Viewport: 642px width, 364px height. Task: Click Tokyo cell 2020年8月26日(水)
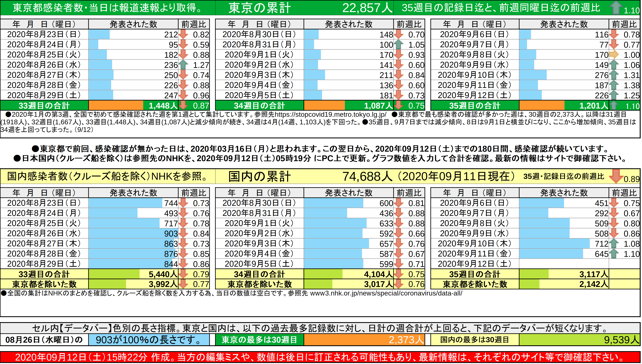pos(44,65)
